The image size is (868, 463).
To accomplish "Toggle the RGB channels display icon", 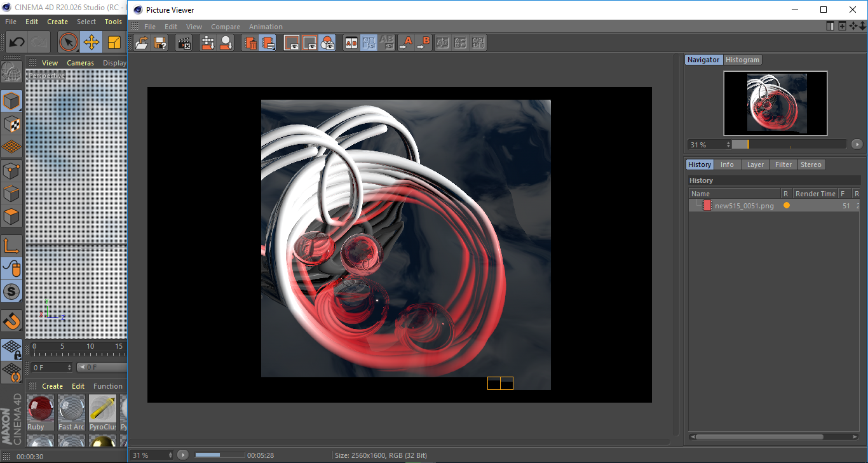I will [x=327, y=43].
